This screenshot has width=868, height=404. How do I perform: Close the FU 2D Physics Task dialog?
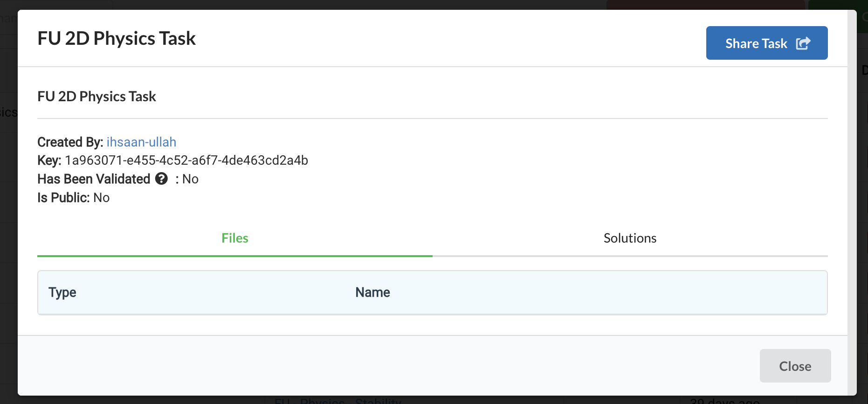click(795, 366)
